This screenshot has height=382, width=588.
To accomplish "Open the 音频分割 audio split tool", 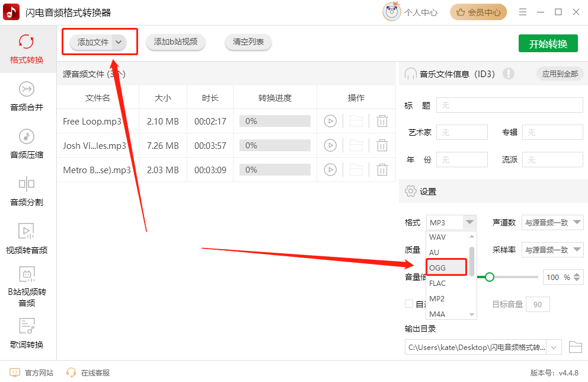I will click(x=27, y=191).
